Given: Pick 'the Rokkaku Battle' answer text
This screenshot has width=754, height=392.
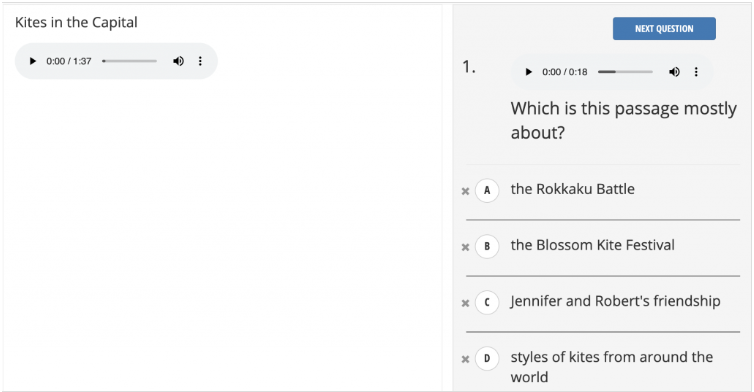Looking at the screenshot, I should tap(573, 189).
